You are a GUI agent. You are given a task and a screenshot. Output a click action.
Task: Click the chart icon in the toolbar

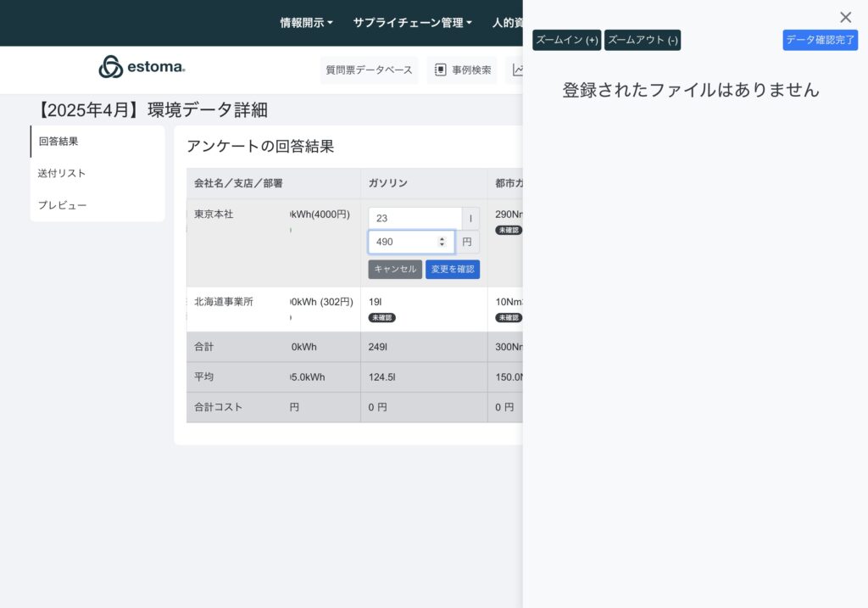click(517, 70)
